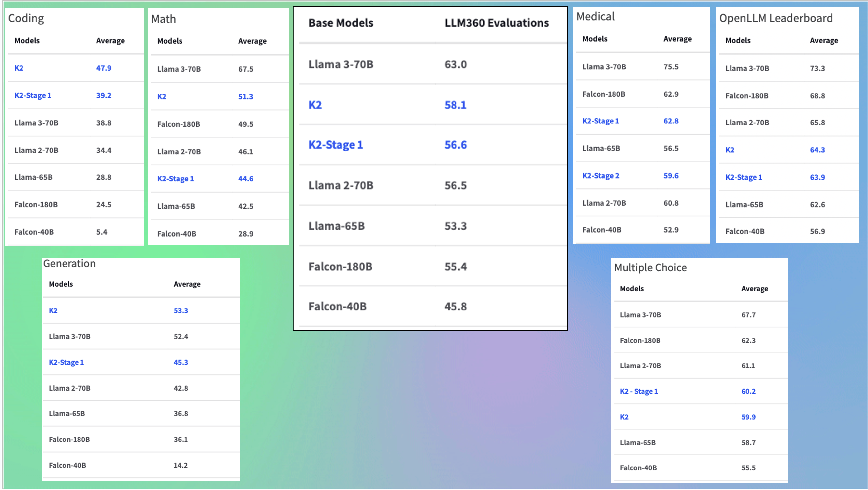868x490 pixels.
Task: Click K2 in the Coding table
Action: (x=19, y=68)
